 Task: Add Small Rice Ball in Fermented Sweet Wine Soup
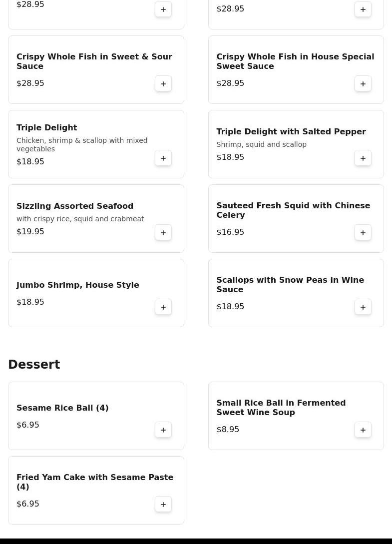click(363, 430)
